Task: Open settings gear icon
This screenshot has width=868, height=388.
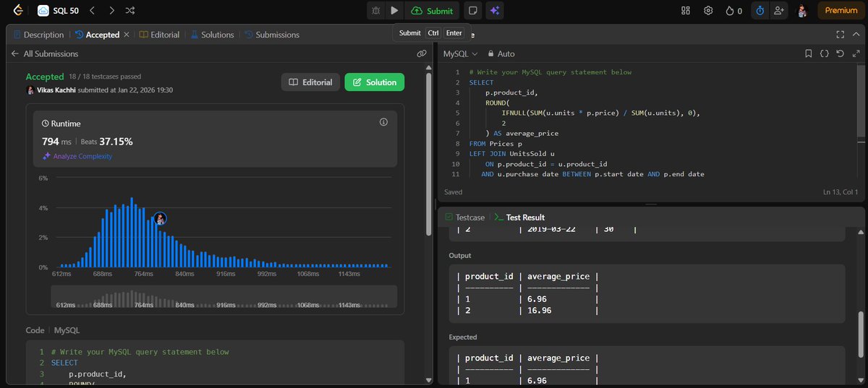Action: point(709,11)
